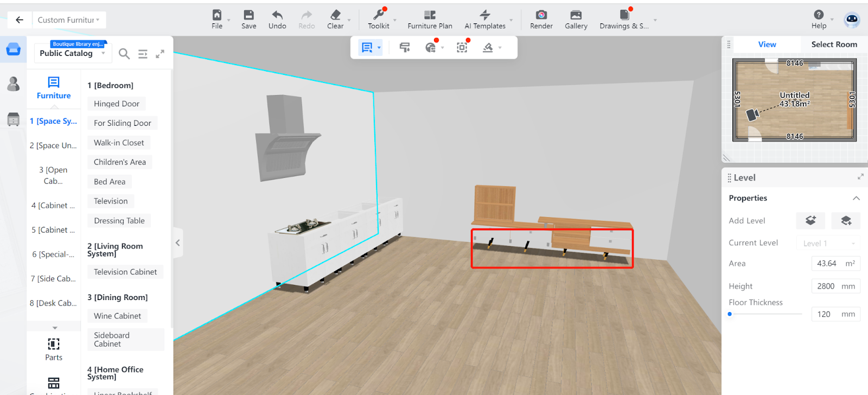
Task: Collapse the left catalog panel
Action: 177,243
